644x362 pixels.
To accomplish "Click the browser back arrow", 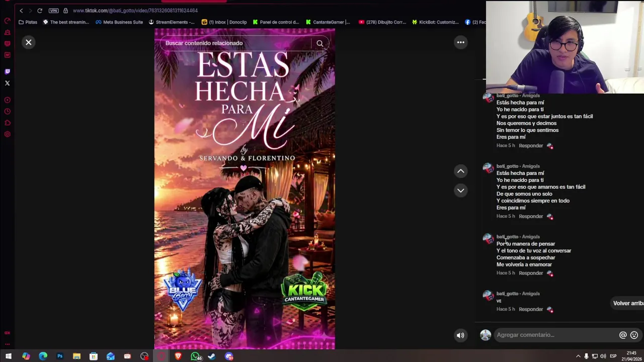I will (x=21, y=11).
